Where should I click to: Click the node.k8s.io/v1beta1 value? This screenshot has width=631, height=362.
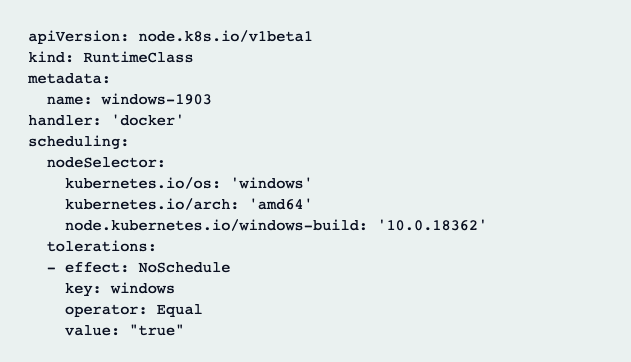point(225,37)
